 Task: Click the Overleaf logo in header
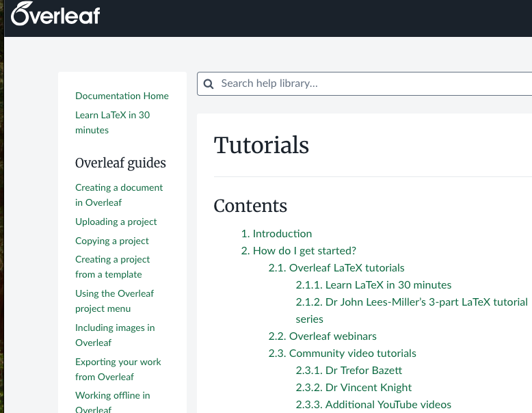[55, 14]
